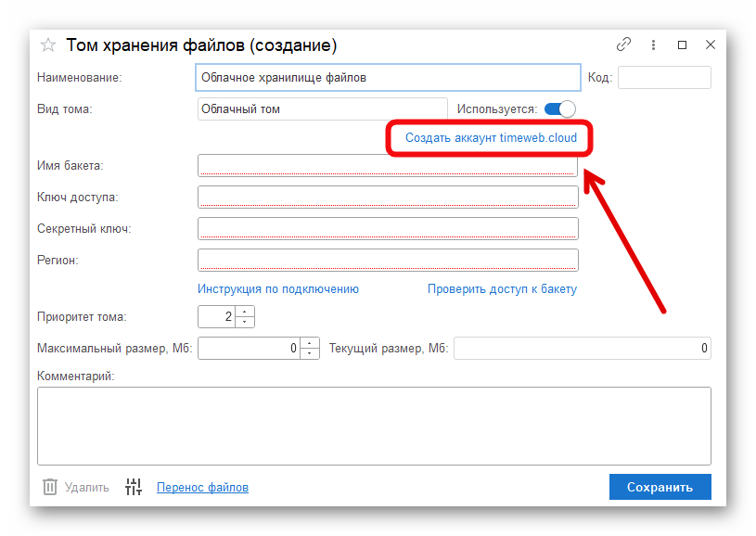Focus the Ключ доступа field
The height and width of the screenshot is (536, 756).
coord(388,197)
